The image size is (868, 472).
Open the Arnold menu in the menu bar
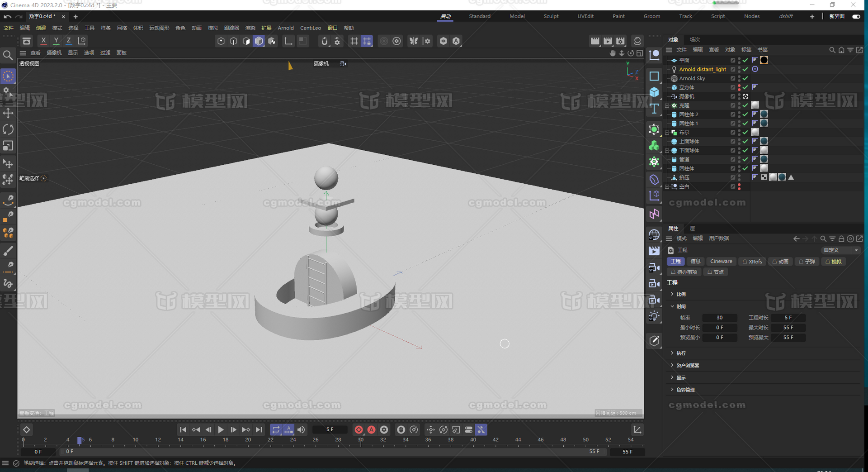tap(286, 28)
